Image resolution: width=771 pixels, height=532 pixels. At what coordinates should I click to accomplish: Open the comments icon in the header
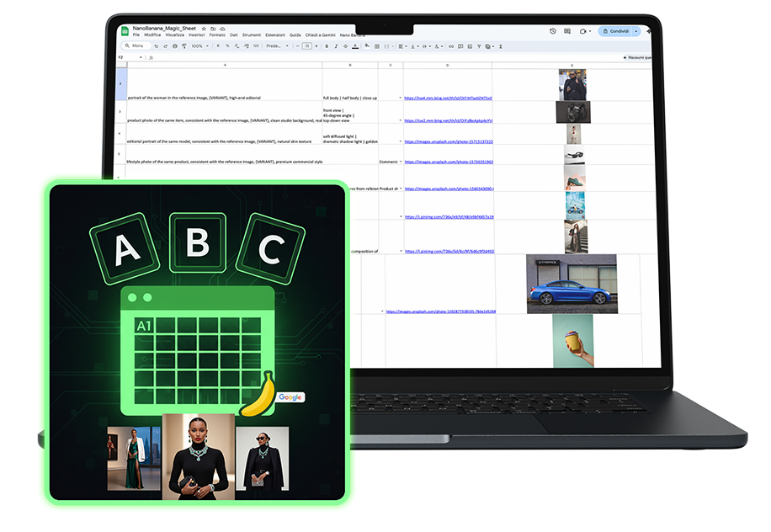pyautogui.click(x=567, y=31)
